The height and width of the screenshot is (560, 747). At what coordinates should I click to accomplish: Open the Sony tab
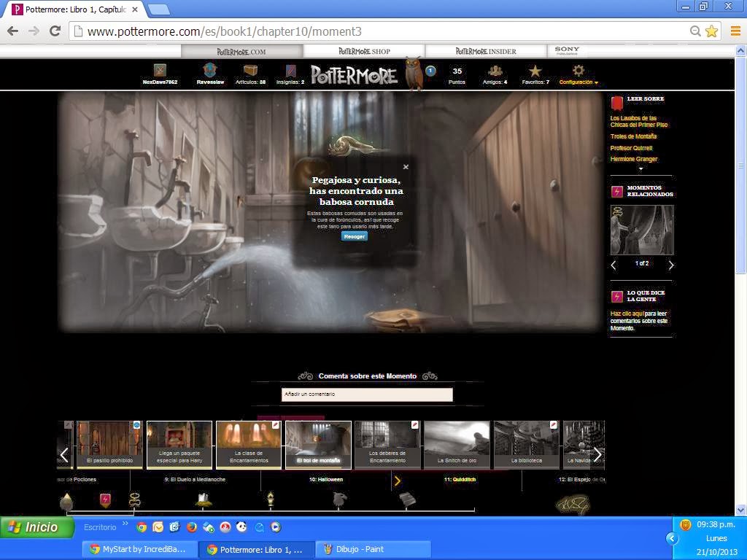[567, 50]
